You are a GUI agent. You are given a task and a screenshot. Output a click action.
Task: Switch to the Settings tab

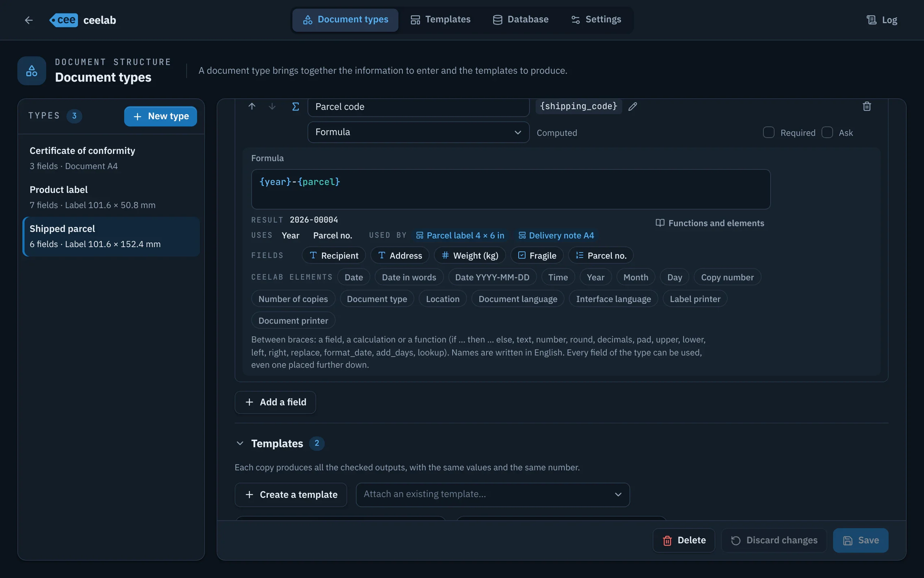(x=596, y=20)
